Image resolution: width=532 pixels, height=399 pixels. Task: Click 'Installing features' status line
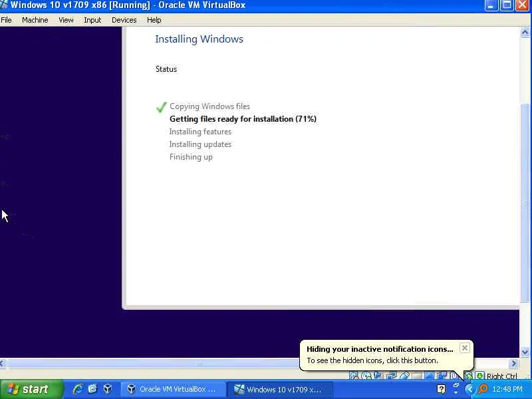coord(200,132)
